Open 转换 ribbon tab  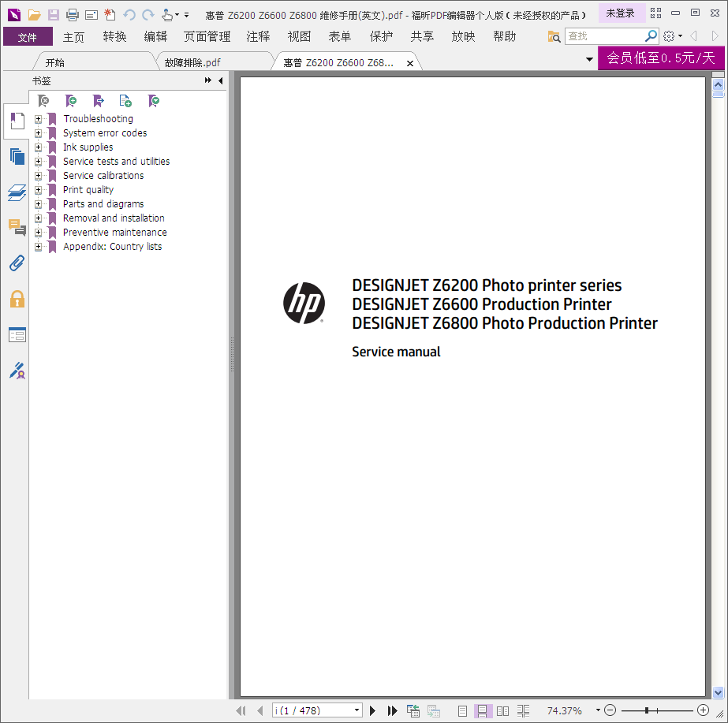click(x=114, y=36)
